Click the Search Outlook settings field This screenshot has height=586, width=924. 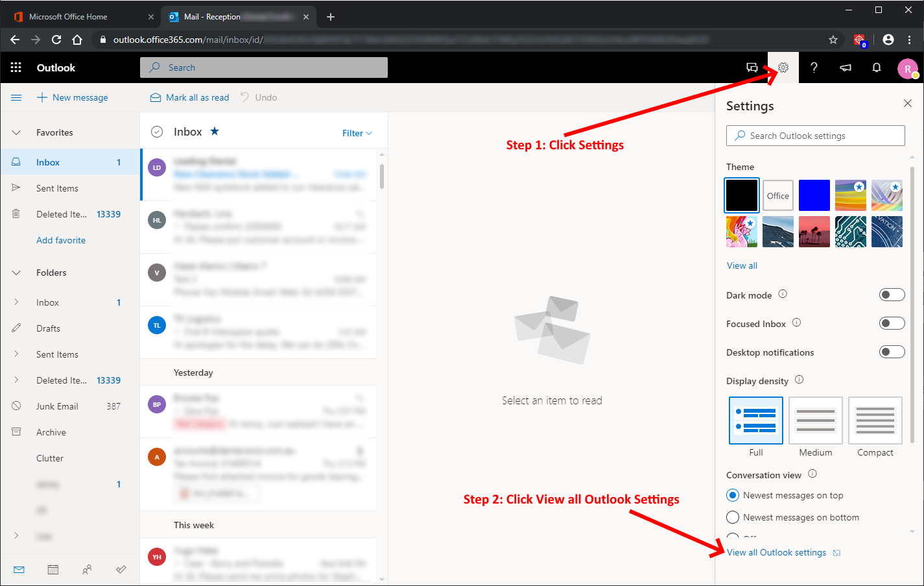(816, 136)
